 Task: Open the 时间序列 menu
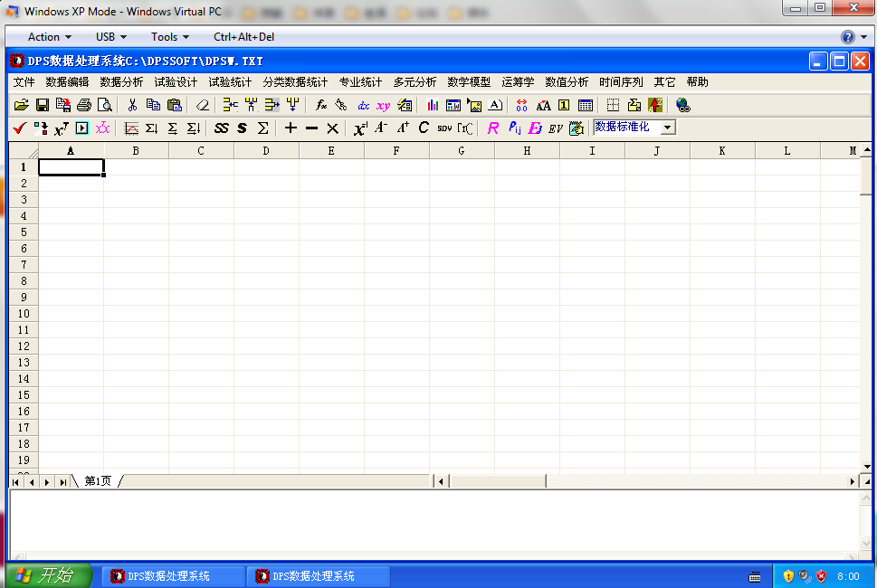click(621, 82)
